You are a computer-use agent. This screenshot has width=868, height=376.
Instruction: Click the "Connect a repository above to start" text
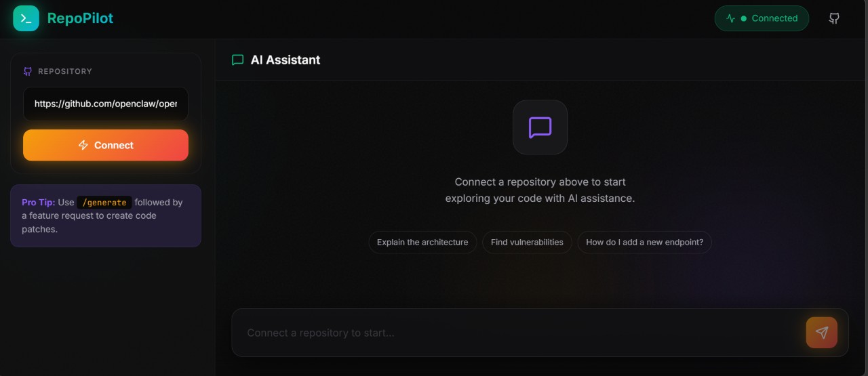tap(540, 182)
